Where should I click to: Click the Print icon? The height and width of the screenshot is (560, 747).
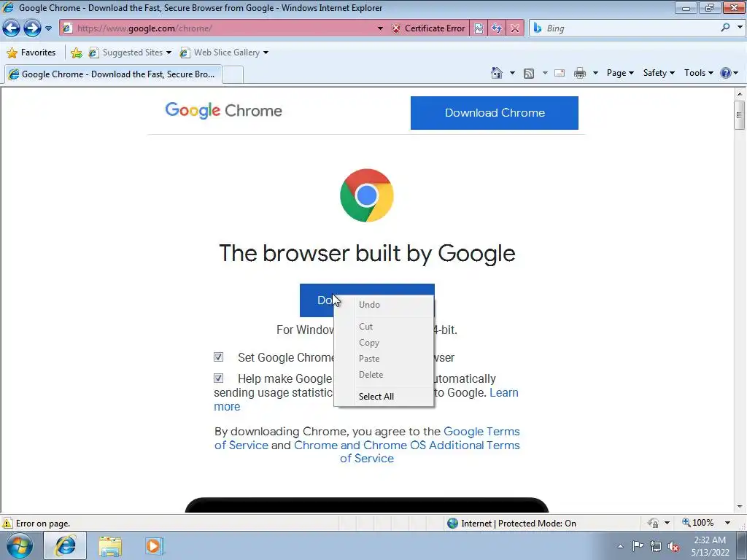pyautogui.click(x=580, y=73)
